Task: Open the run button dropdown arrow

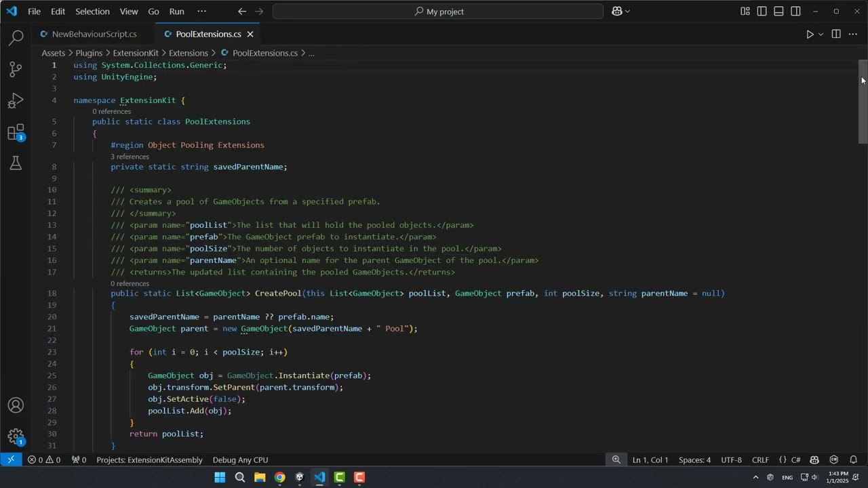Action: point(821,34)
